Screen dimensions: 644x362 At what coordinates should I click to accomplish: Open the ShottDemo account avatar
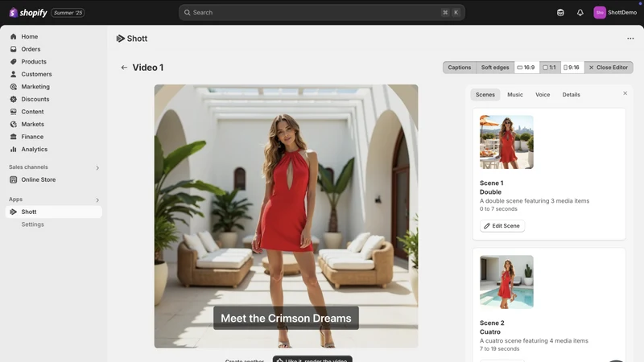coord(600,13)
